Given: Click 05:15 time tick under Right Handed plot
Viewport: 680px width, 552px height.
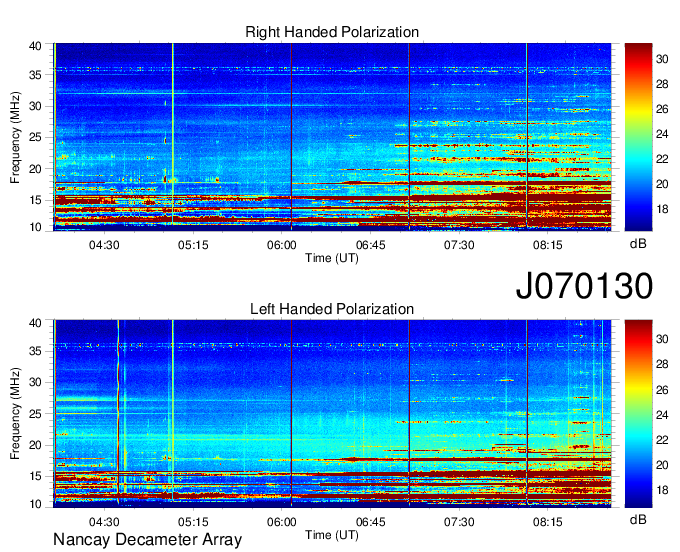Looking at the screenshot, I should (193, 245).
